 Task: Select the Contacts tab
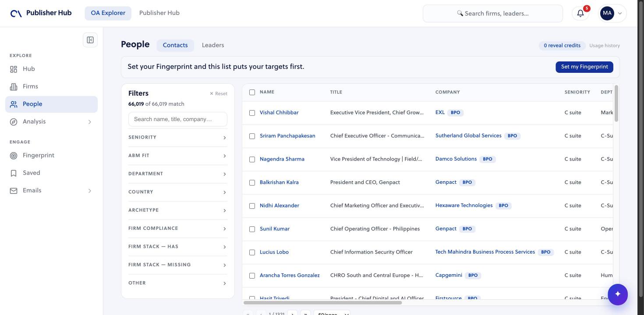pos(175,45)
